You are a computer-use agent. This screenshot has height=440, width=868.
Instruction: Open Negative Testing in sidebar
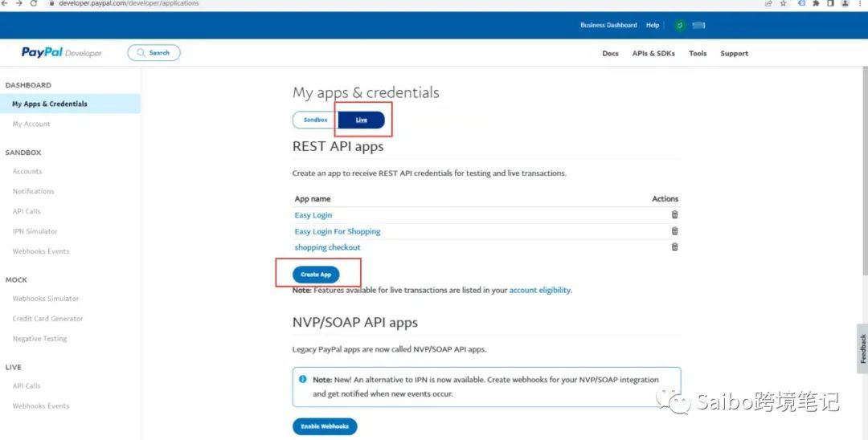39,338
